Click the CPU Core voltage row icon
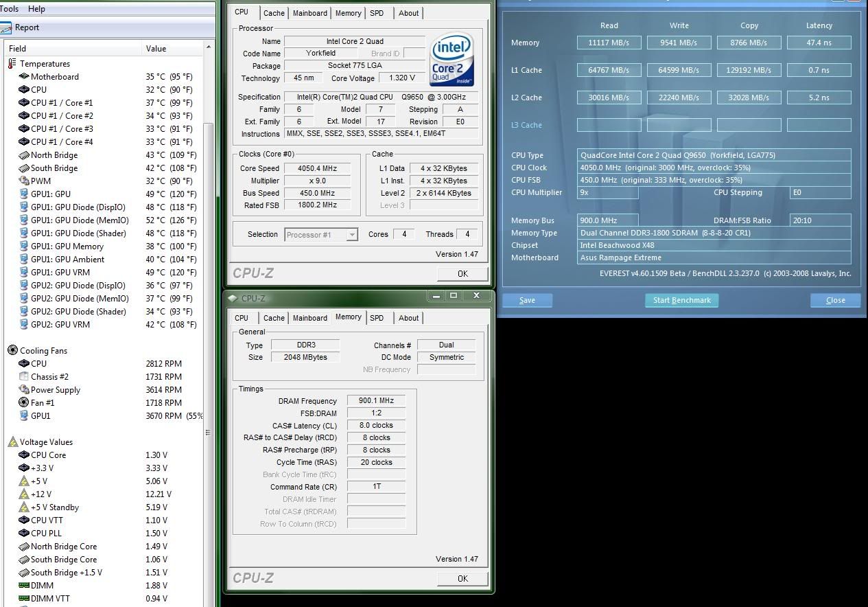 tap(24, 455)
